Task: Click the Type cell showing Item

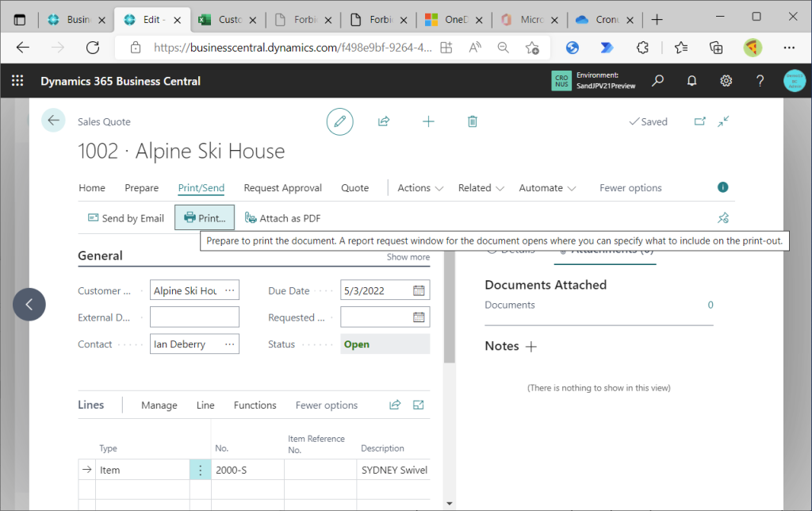Action: tap(143, 470)
